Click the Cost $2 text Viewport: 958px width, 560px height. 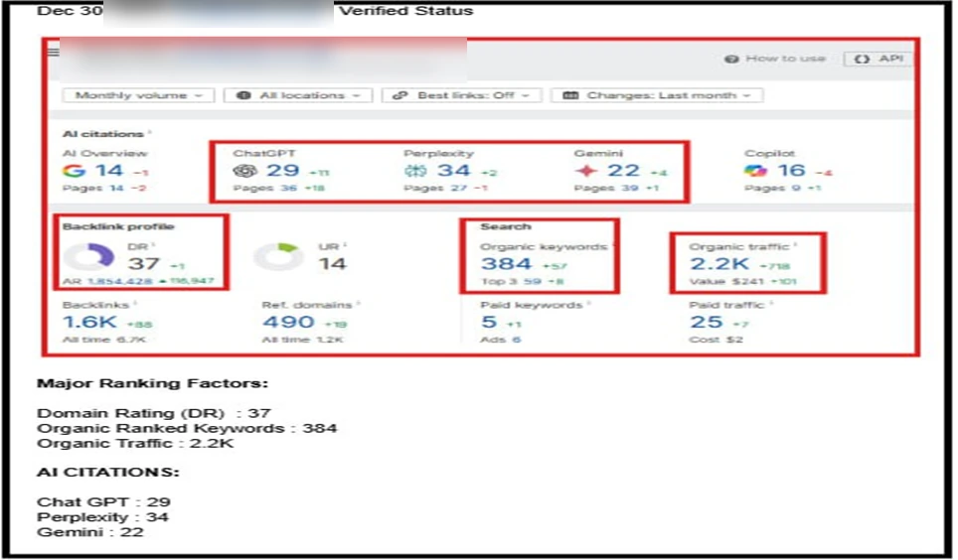(717, 340)
